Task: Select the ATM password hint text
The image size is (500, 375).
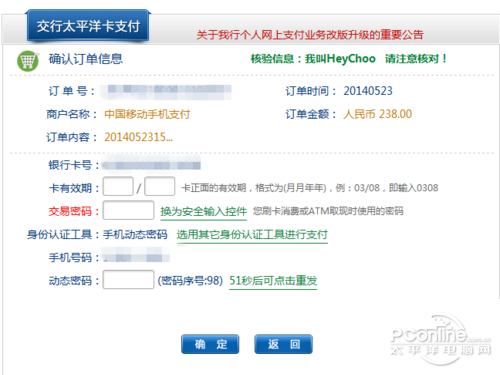Action: coord(328,211)
